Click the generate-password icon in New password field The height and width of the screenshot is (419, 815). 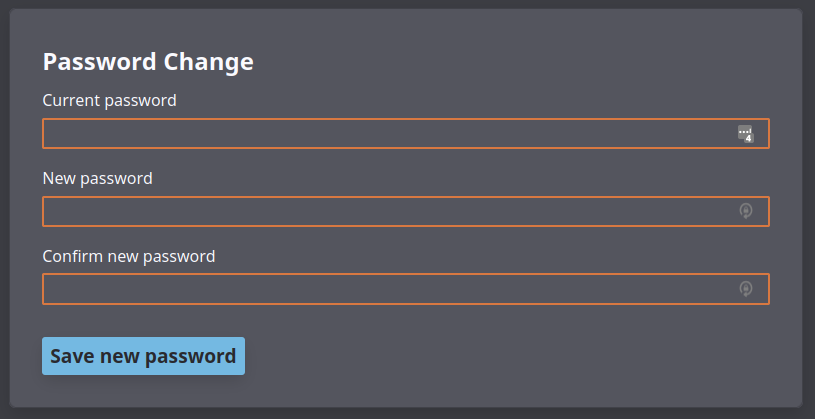point(745,211)
